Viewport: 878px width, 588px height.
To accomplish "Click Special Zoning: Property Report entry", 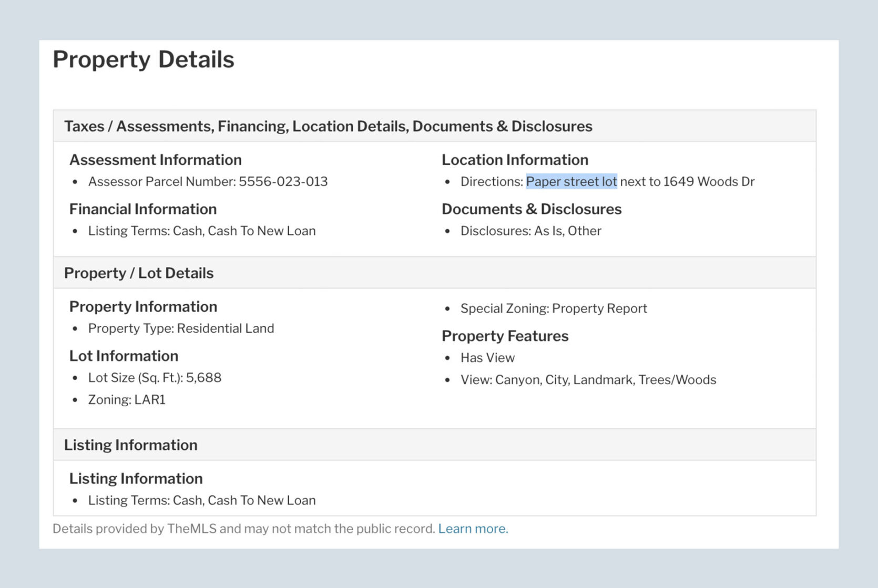I will (x=554, y=308).
